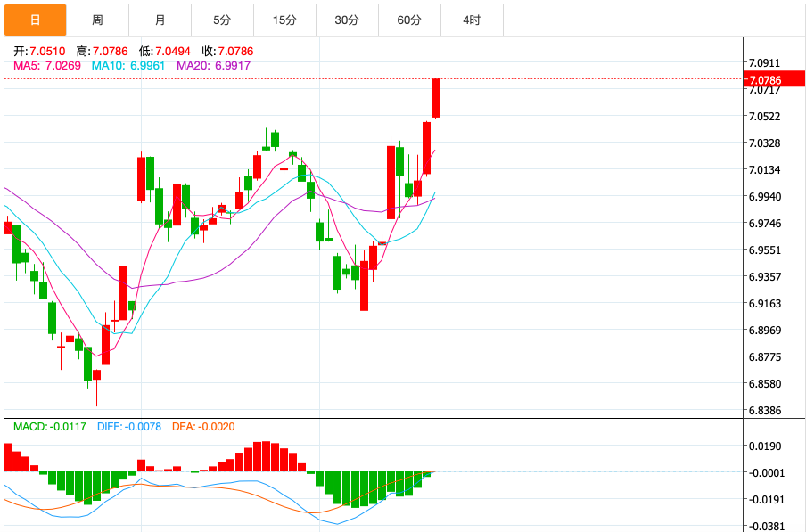
Task: Click the MA20: 6.9917 indicator label
Action: (213, 66)
